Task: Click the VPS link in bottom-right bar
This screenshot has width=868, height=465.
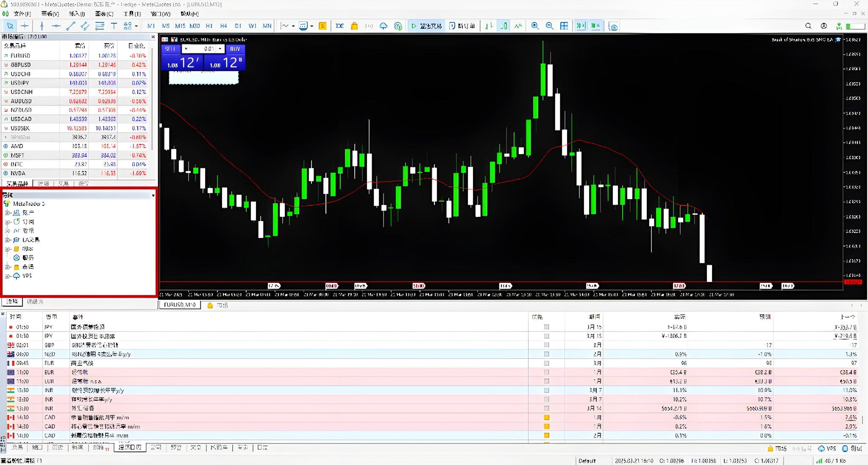Action: (827, 448)
